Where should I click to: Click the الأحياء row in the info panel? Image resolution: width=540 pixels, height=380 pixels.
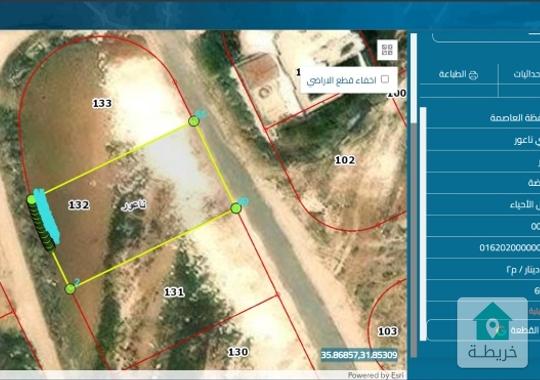point(483,205)
